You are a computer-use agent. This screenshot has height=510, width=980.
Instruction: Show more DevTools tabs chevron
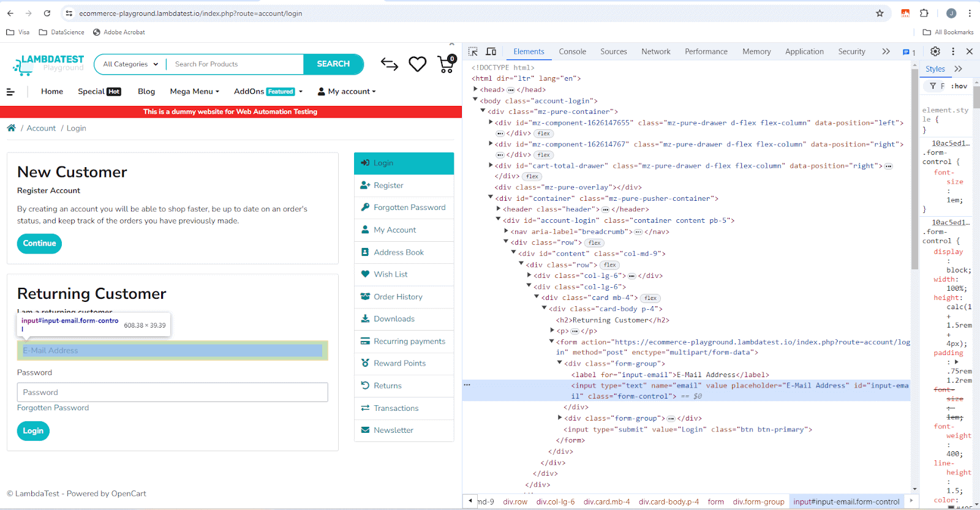tap(886, 51)
